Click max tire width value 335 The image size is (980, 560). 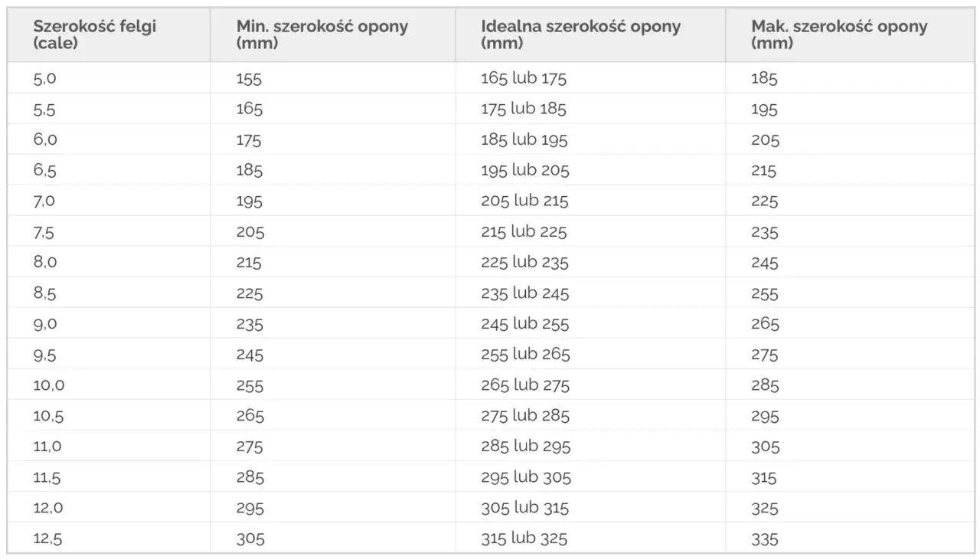(x=764, y=539)
